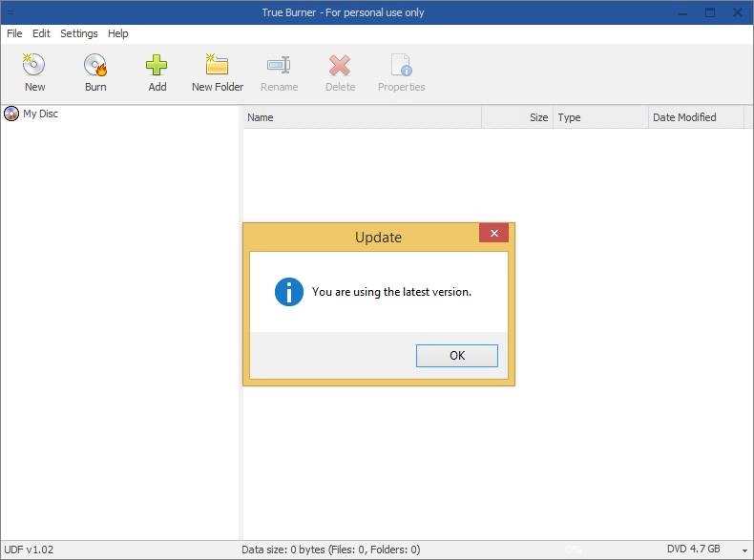Click the UDF v1.02 status text
Viewport: 754px width, 560px height.
[x=29, y=550]
